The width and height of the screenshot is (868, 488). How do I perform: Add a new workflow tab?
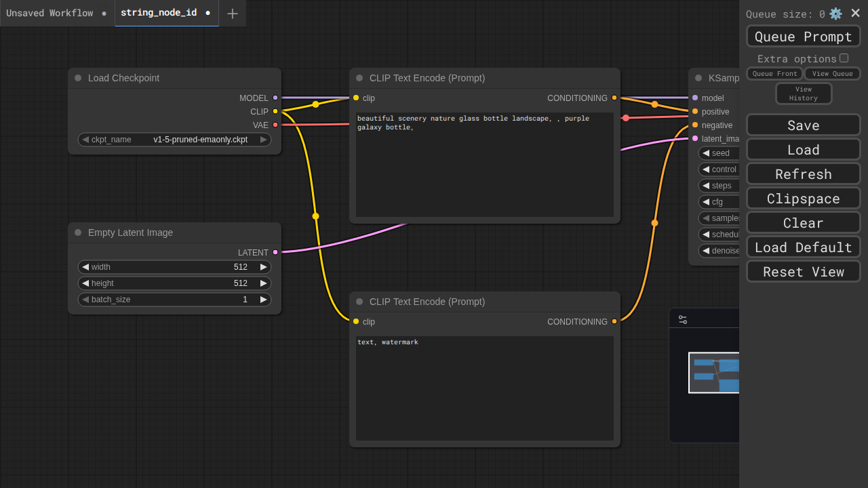(233, 14)
